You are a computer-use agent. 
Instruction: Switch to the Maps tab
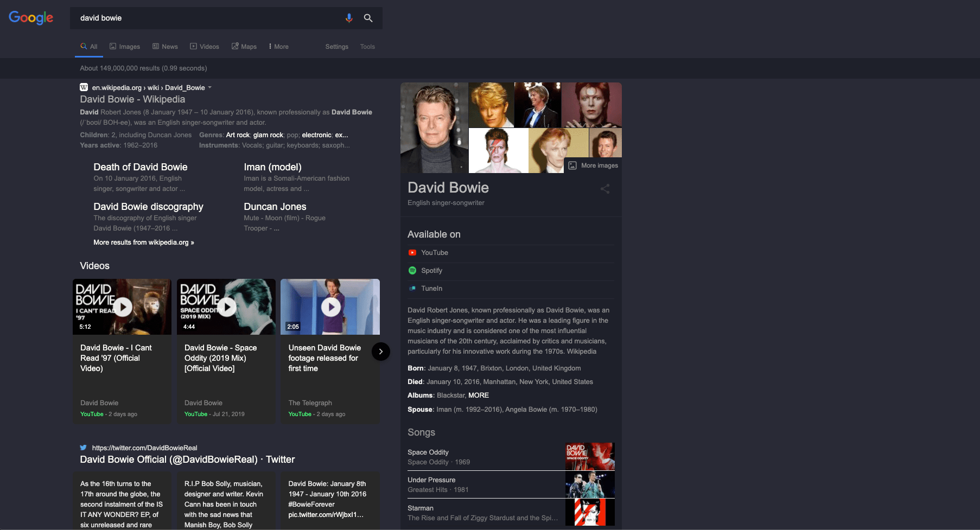tap(244, 47)
